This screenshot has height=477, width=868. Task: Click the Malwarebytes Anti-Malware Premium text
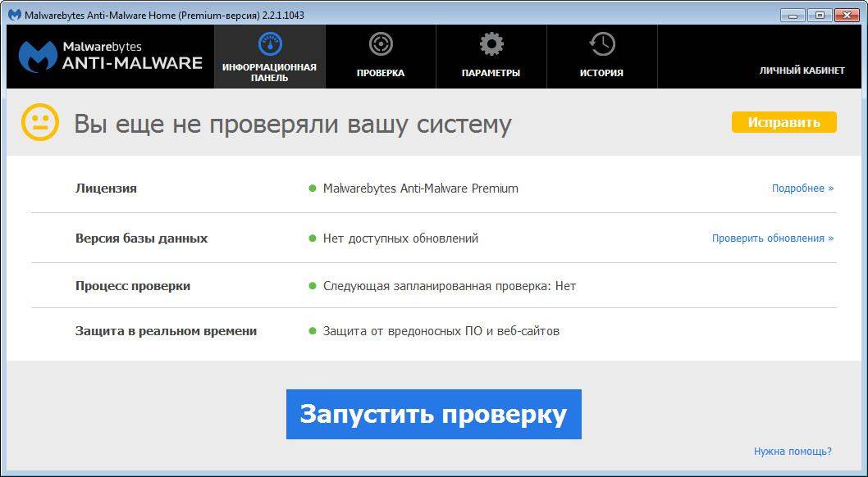click(421, 189)
